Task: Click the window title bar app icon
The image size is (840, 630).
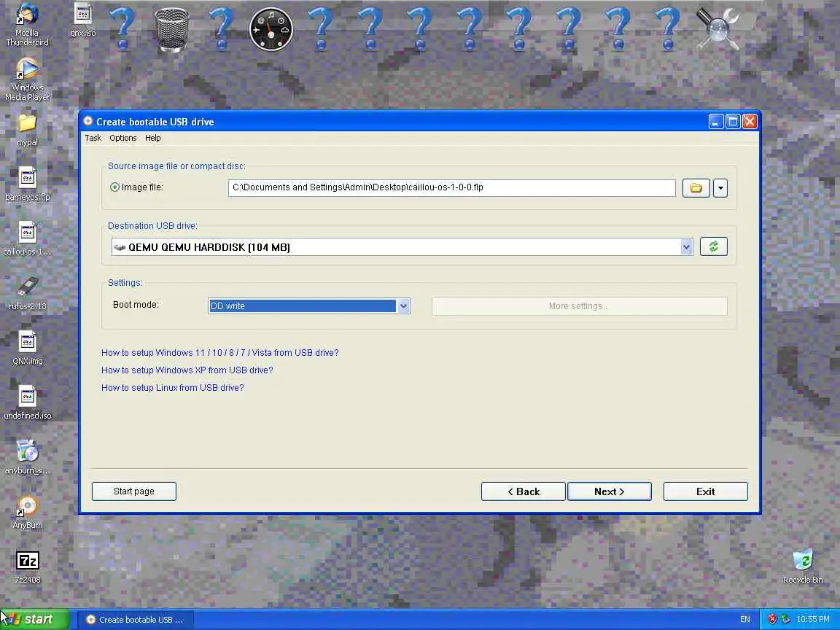Action: [x=87, y=121]
